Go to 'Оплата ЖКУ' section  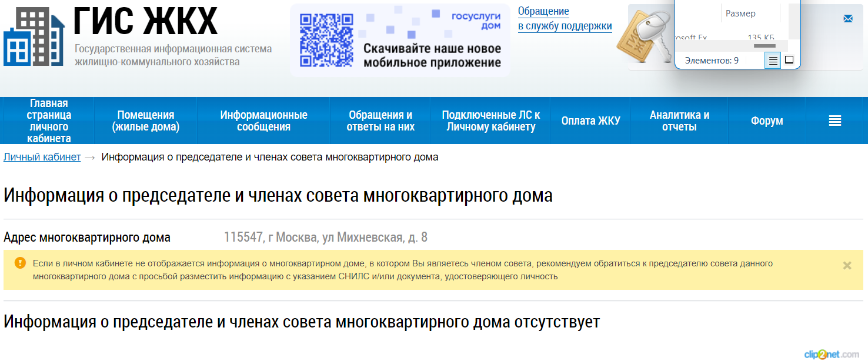coord(590,121)
